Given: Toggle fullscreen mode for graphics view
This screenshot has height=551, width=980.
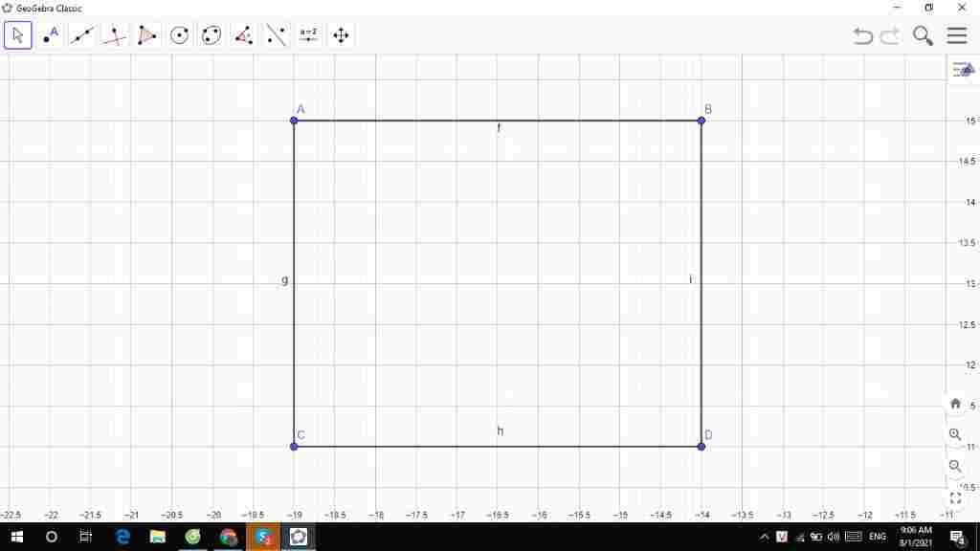Looking at the screenshot, I should click(x=955, y=497).
